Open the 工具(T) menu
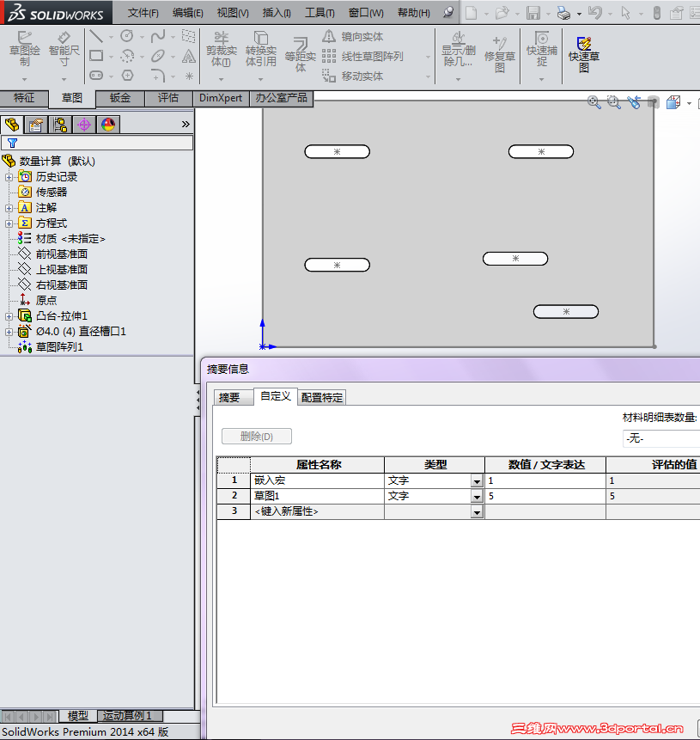The image size is (700, 740). pyautogui.click(x=320, y=13)
